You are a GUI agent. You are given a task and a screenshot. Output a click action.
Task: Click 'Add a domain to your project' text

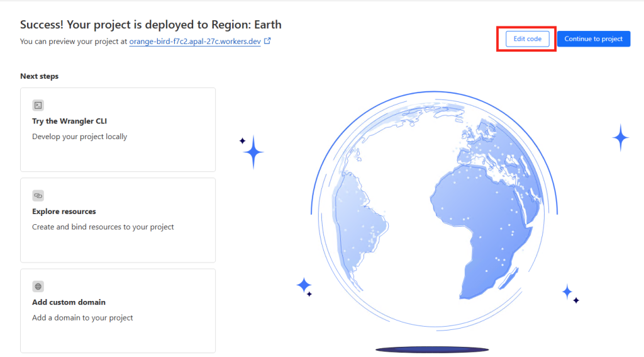click(82, 318)
